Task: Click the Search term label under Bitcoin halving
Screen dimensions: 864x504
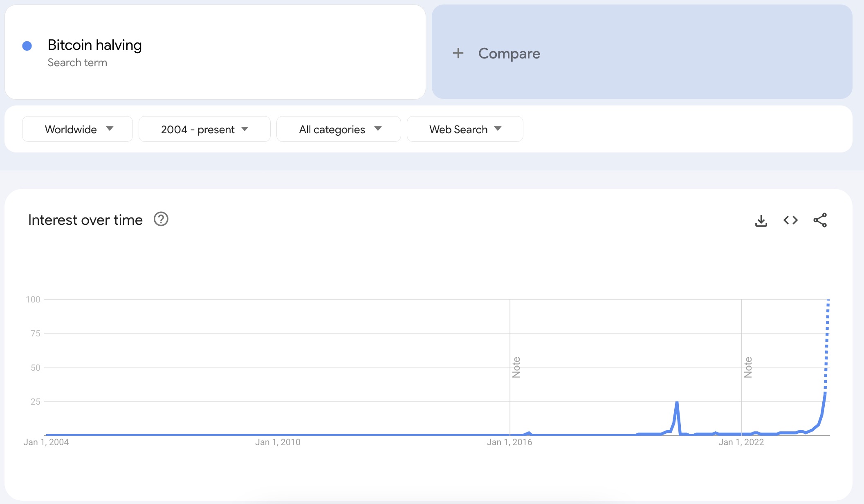Action: 77,63
